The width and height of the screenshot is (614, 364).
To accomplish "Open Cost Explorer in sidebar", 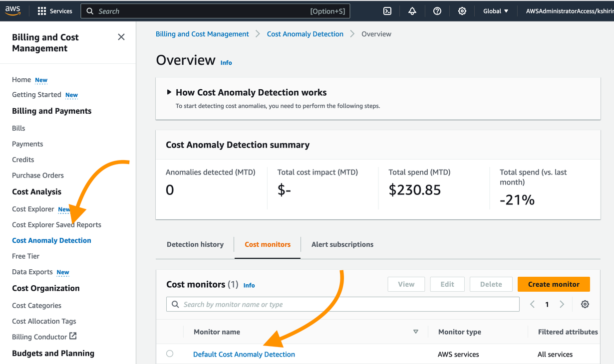I will click(33, 209).
